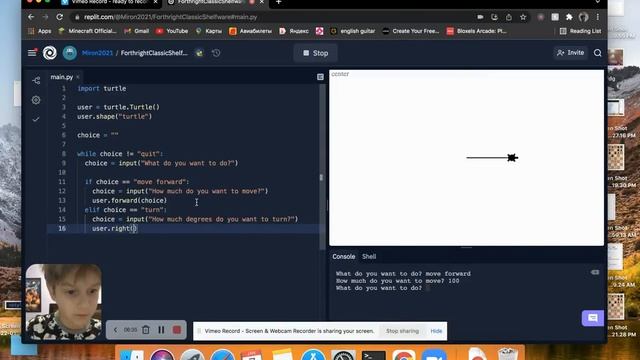Click the ForthrightClassicShelf project name
The width and height of the screenshot is (640, 360).
(x=154, y=53)
